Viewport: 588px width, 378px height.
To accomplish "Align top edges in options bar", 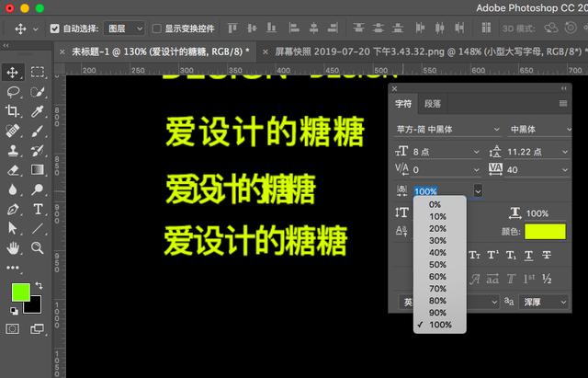I will [x=232, y=29].
